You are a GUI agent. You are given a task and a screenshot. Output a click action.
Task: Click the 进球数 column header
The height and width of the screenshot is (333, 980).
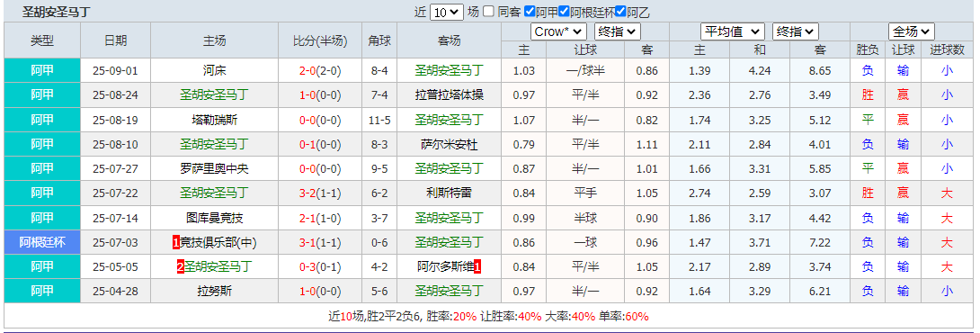(947, 49)
